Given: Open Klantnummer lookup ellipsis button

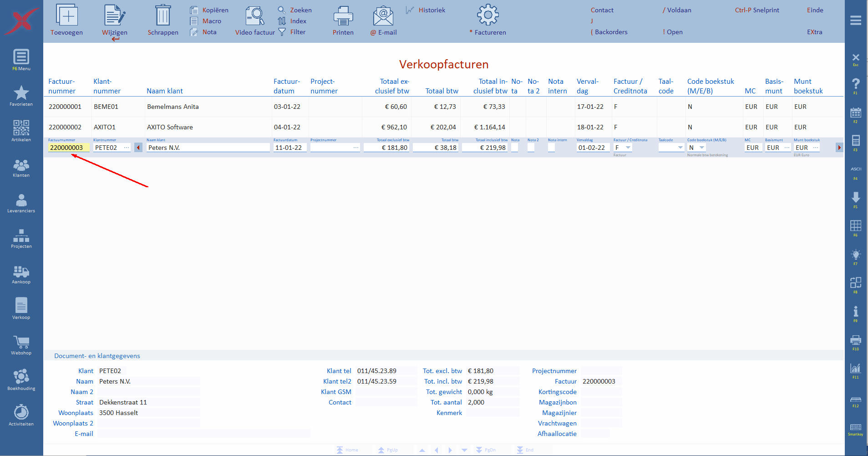Looking at the screenshot, I should pos(127,148).
